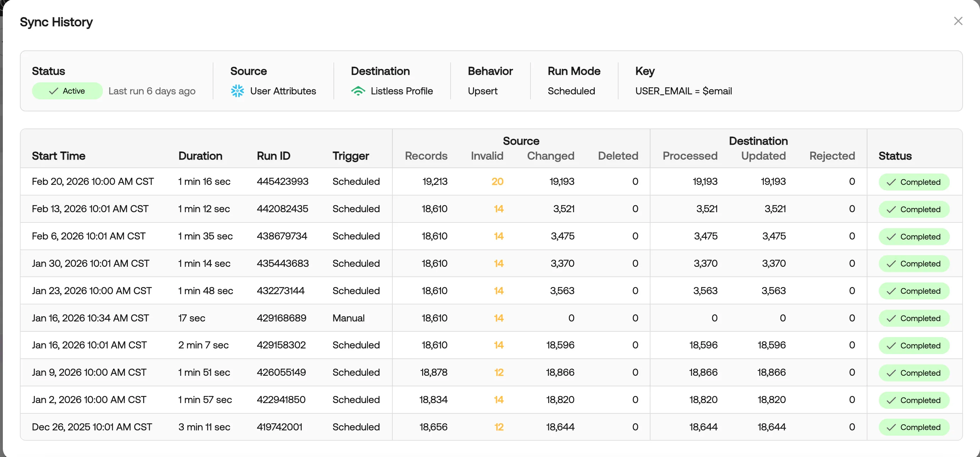Viewport: 980px width, 457px height.
Task: Click the Completed badge for Jan 9, 2026 run
Action: click(x=914, y=373)
